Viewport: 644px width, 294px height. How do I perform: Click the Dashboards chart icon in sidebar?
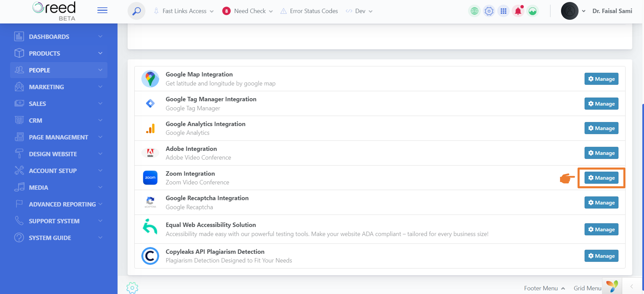[x=19, y=36]
